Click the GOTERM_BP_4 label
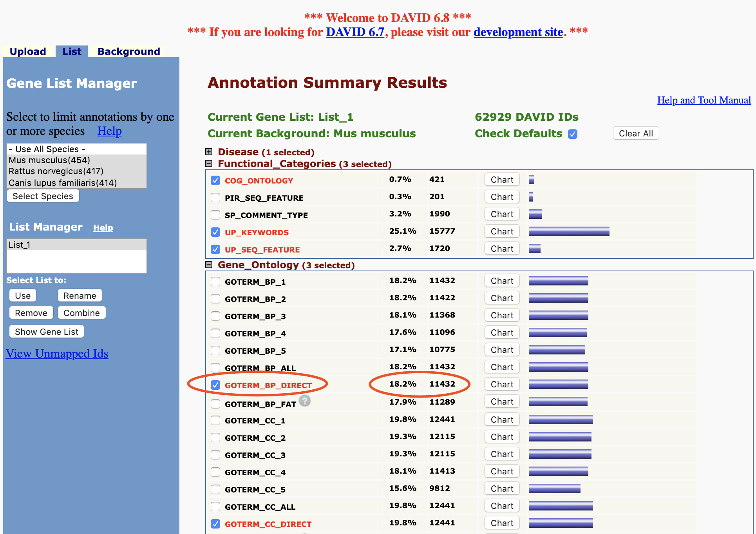This screenshot has width=756, height=534. [255, 334]
